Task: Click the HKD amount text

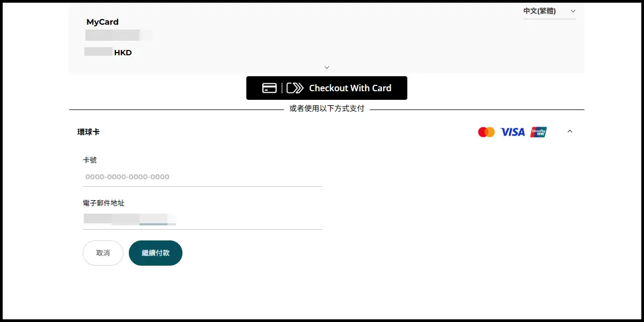Action: point(123,53)
